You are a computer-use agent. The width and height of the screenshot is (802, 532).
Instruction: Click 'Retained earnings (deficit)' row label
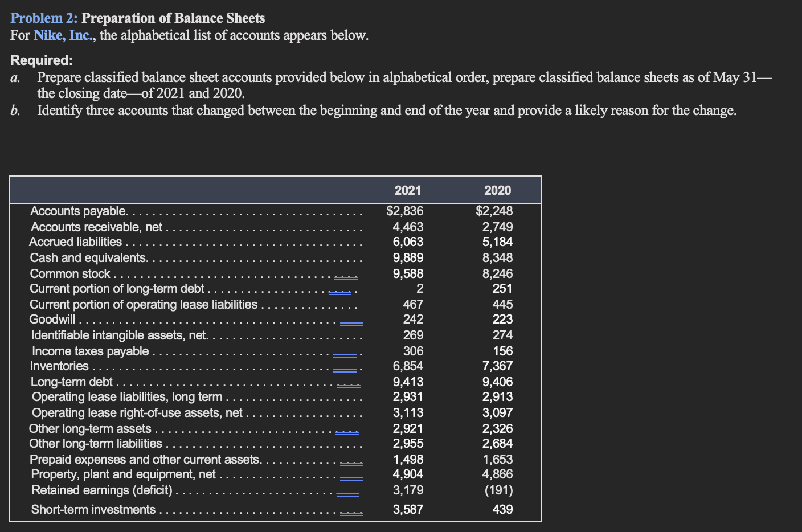102,490
